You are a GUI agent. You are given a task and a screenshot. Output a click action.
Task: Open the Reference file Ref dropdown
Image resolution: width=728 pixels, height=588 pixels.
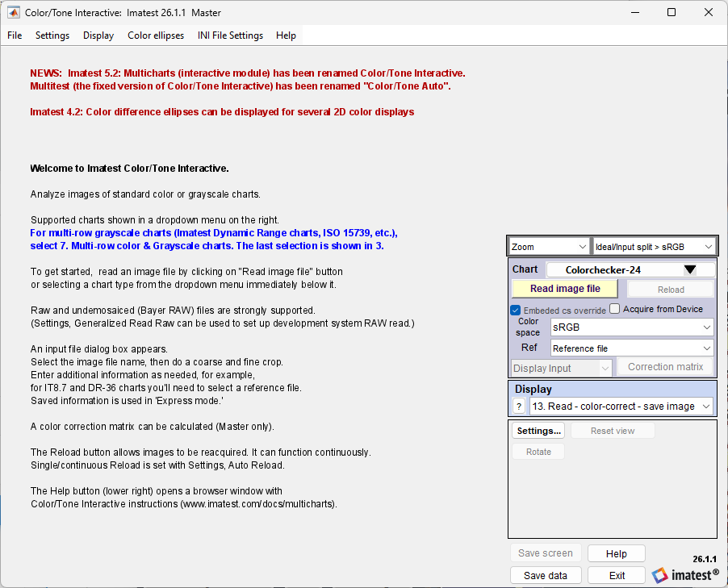[x=632, y=348]
